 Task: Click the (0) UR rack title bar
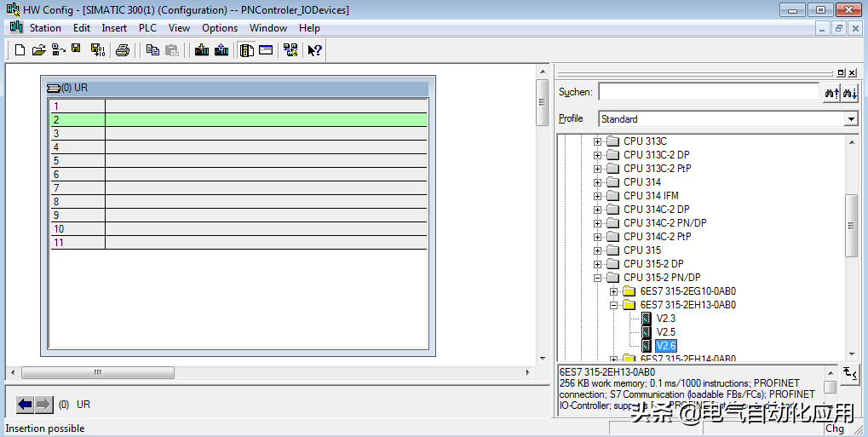coord(238,88)
